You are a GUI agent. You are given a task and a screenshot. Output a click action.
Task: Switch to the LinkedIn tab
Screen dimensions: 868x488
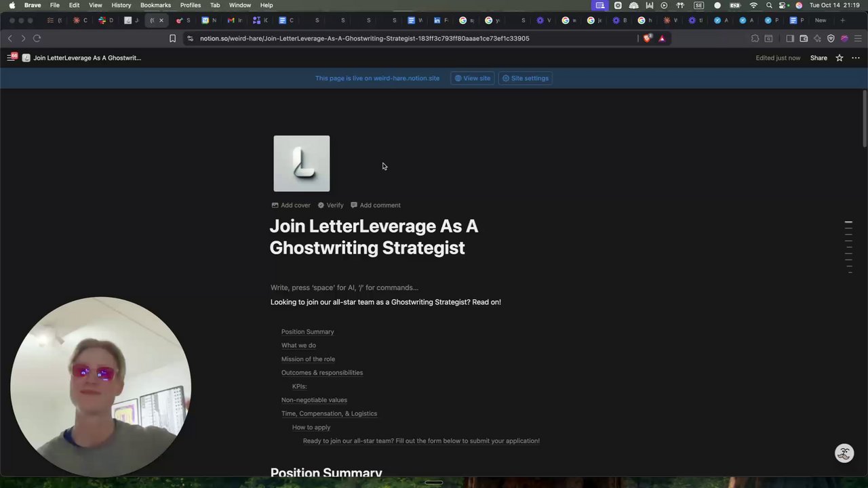[x=441, y=20]
